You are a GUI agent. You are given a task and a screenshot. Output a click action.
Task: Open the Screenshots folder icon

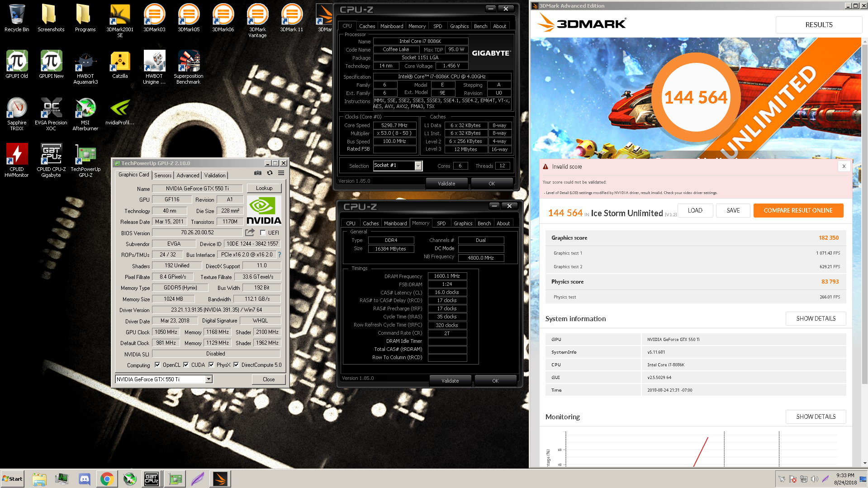pos(51,18)
